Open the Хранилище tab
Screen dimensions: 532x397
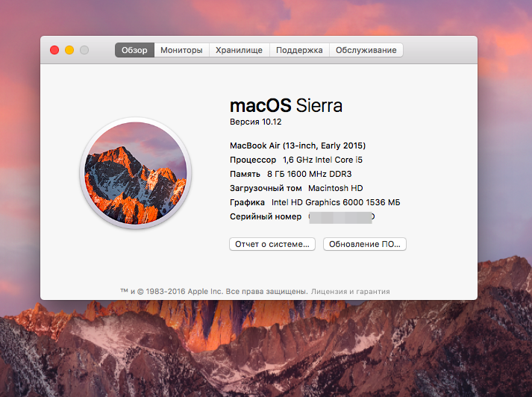click(240, 50)
